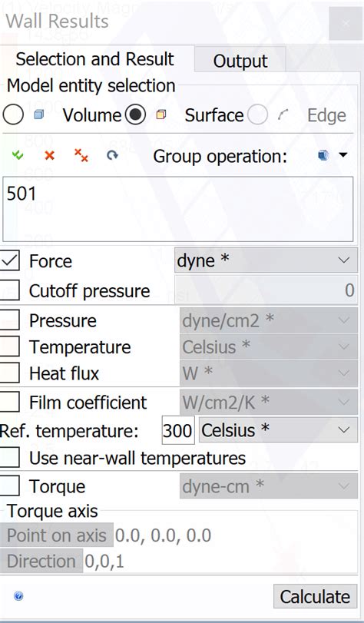Image resolution: width=364 pixels, height=623 pixels.
Task: Enable the Pressure checkbox
Action: coord(9,320)
